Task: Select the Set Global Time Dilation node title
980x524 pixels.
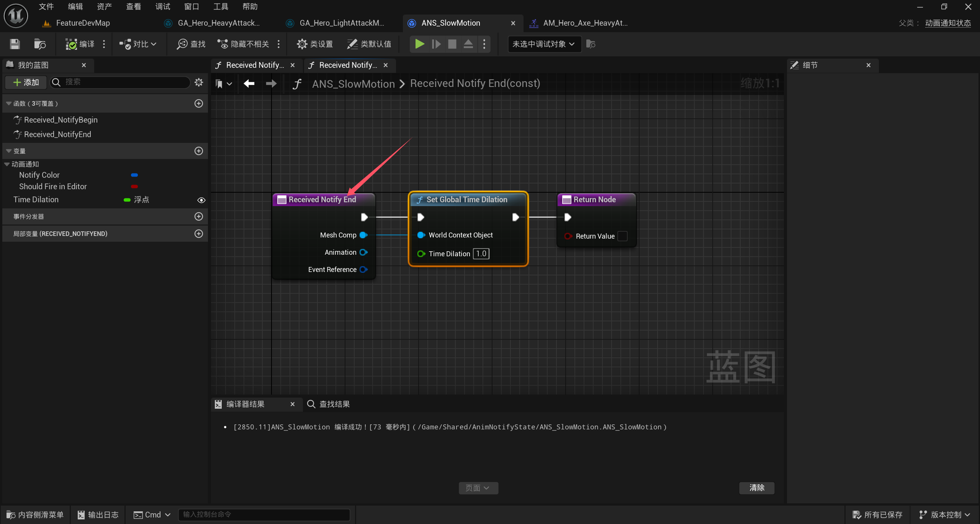Action: point(467,200)
